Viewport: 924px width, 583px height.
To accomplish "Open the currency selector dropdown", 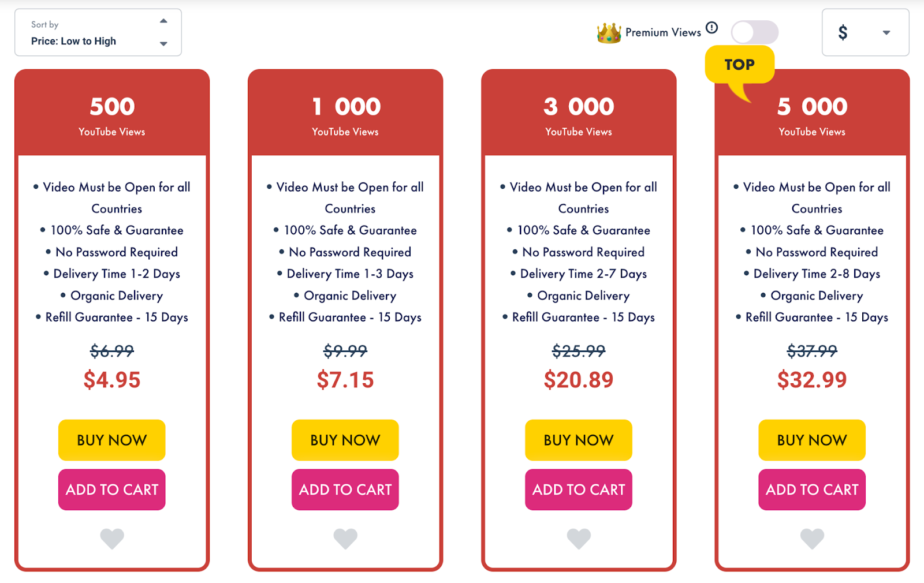I will click(865, 33).
